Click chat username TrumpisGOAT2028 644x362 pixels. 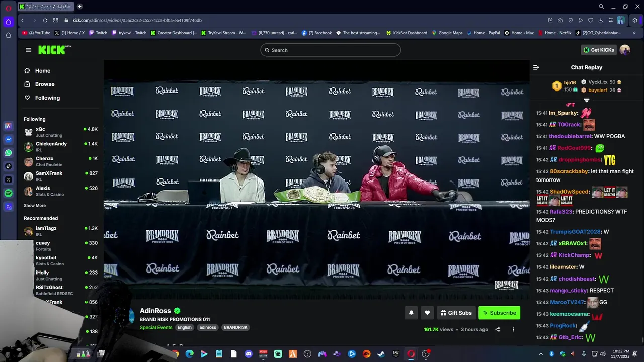575,232
